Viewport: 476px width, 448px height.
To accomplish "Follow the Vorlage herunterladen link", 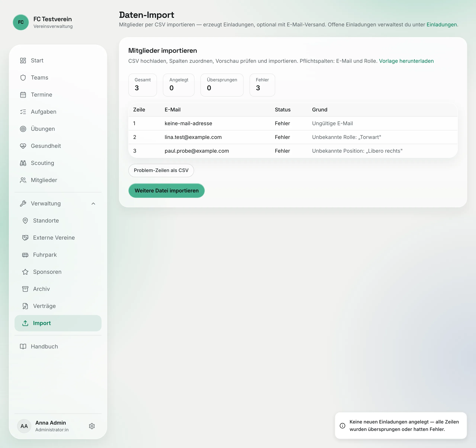I will pyautogui.click(x=406, y=61).
